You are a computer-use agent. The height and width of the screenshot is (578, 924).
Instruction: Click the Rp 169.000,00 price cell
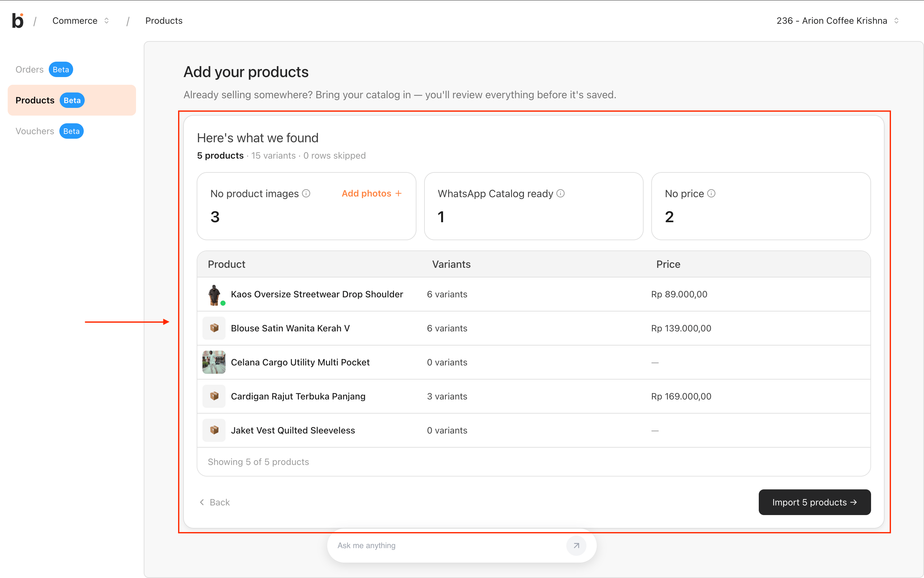(681, 397)
